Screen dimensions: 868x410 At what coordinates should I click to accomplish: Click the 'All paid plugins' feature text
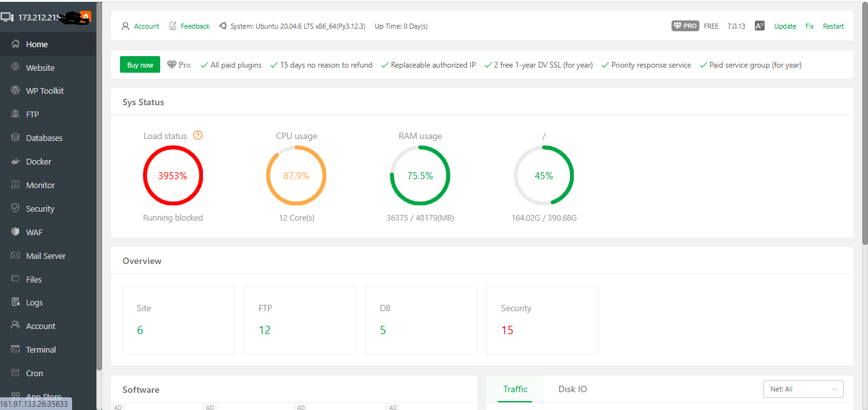pyautogui.click(x=236, y=65)
